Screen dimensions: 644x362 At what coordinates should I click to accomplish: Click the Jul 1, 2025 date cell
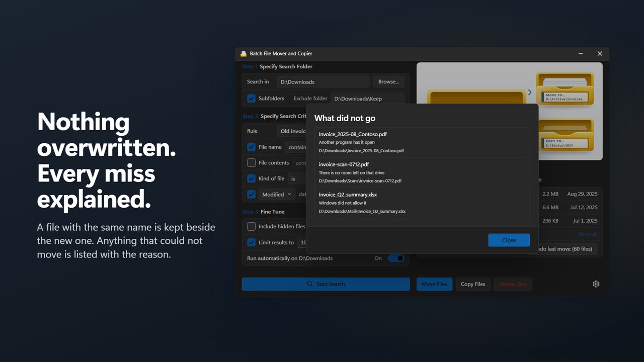pos(585,221)
